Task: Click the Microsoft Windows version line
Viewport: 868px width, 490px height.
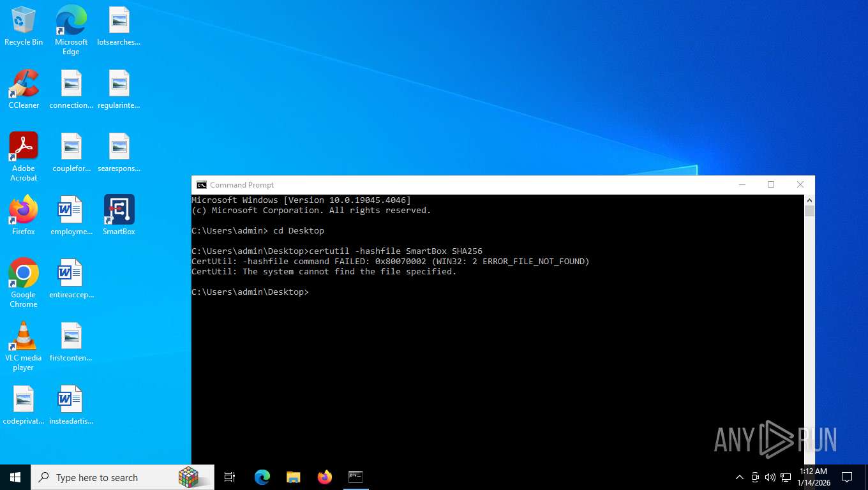Action: [301, 200]
